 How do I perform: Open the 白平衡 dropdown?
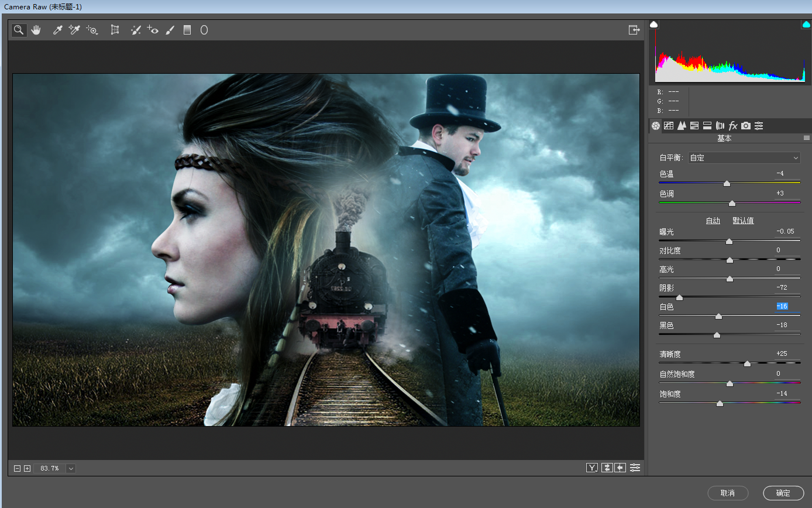point(744,158)
